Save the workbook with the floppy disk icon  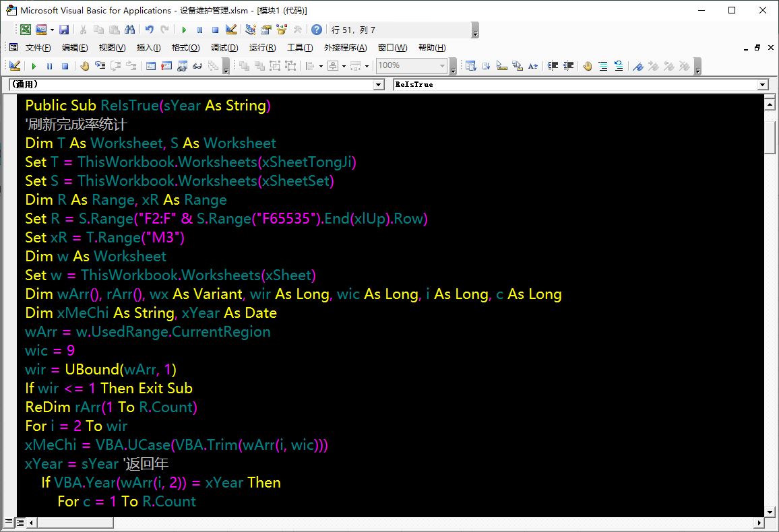[64, 30]
